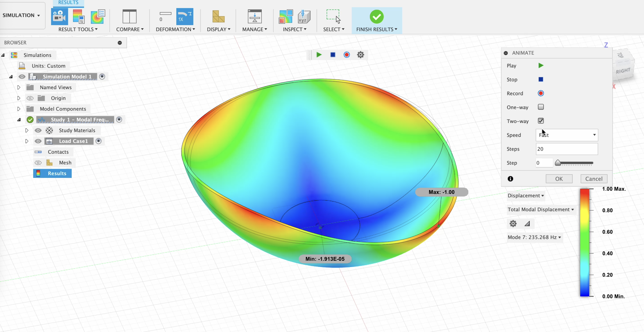
Task: Show the hidden Mesh item
Action: coord(38,163)
